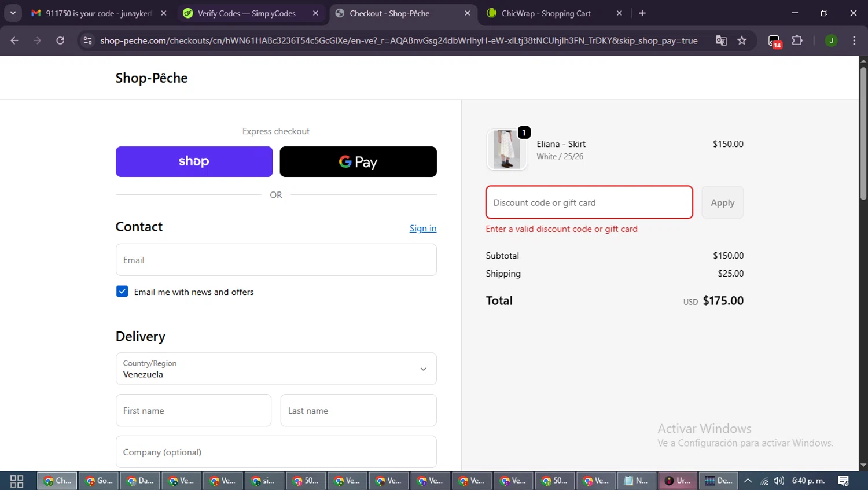Screen dimensions: 868x490
Task: Click the scrollbar down arrow
Action: [863, 465]
